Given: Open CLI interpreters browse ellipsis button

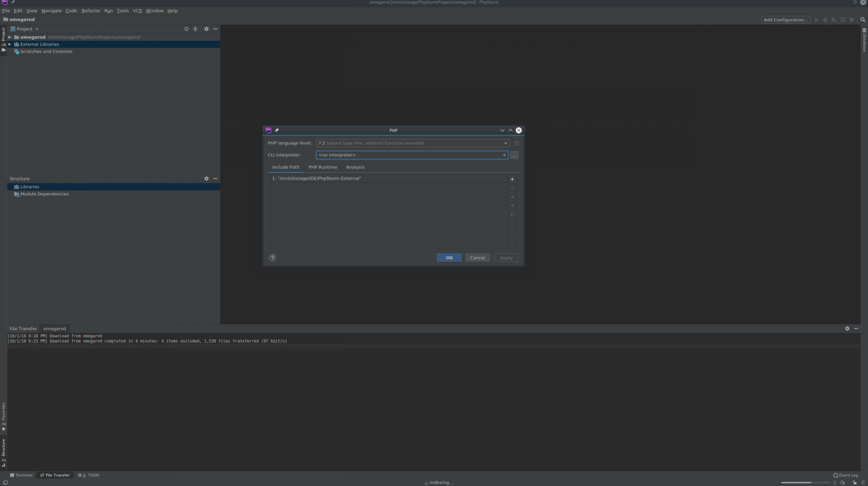Looking at the screenshot, I should (x=514, y=155).
